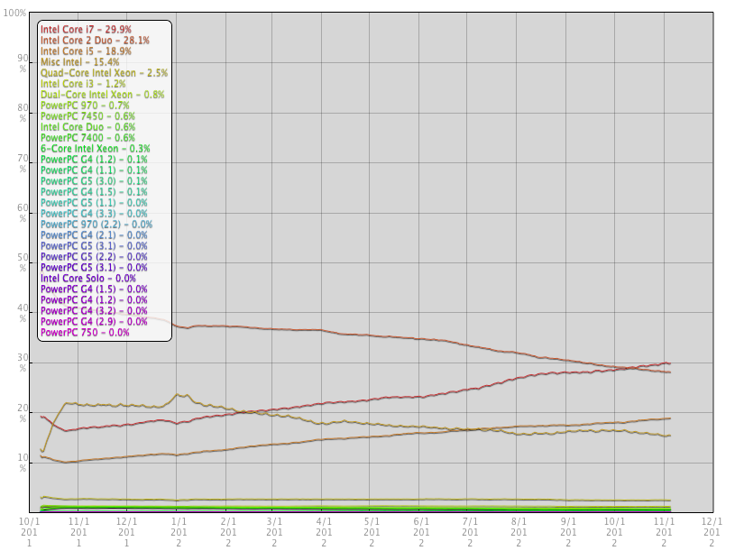Select the 11/1 2012 date axis label
This screenshot has width=735, height=560.
pos(665,532)
